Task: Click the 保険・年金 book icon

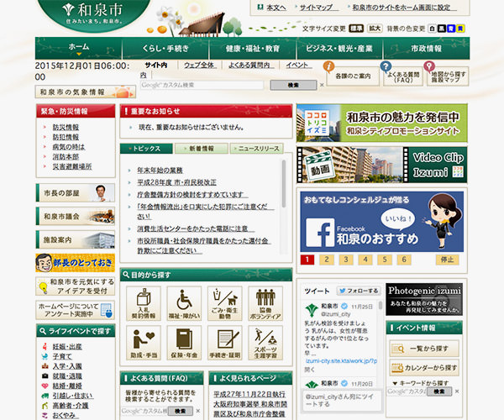Action: click(x=184, y=344)
